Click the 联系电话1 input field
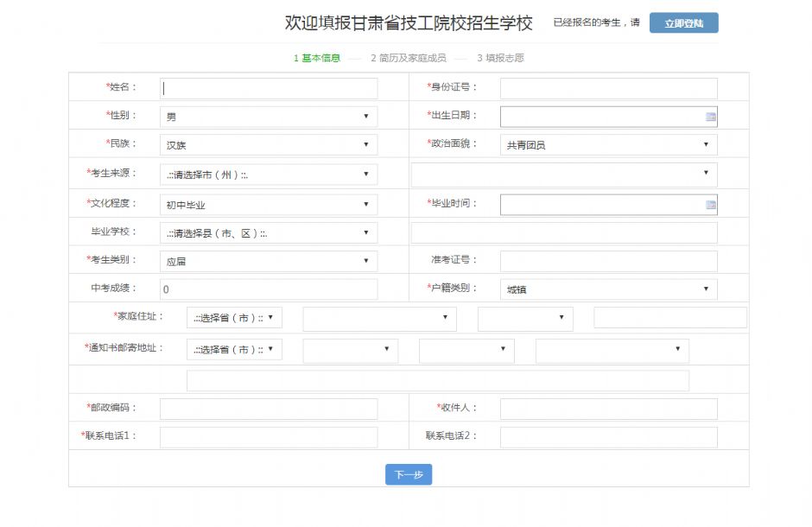812x527 pixels. click(x=269, y=437)
